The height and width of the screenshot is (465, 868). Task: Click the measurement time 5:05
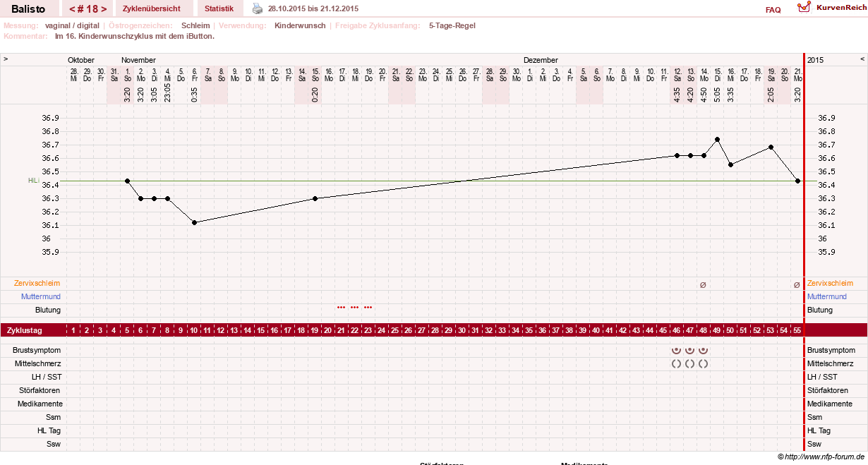717,95
